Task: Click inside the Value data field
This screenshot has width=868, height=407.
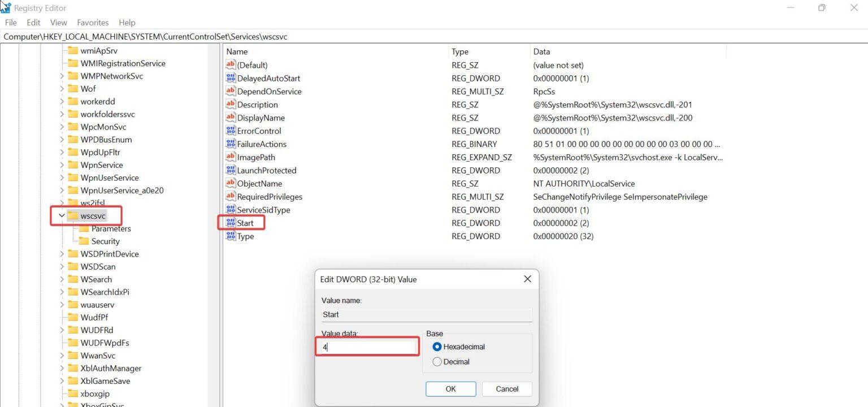Action: [366, 347]
